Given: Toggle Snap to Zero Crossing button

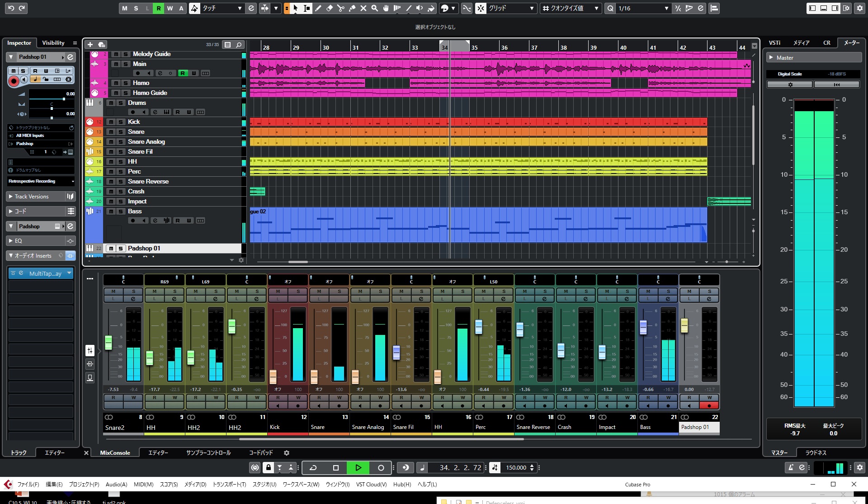Looking at the screenshot, I should [x=467, y=8].
